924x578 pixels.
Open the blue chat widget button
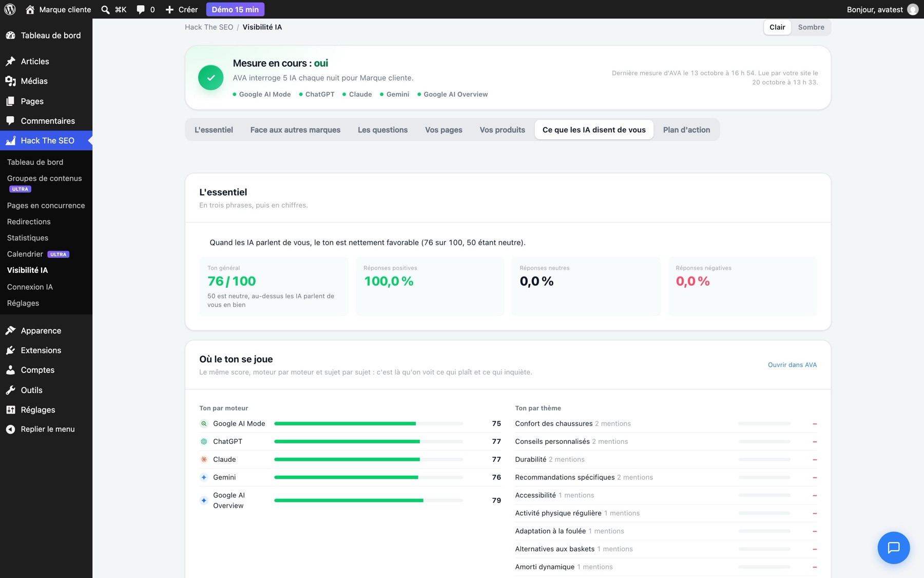point(893,548)
